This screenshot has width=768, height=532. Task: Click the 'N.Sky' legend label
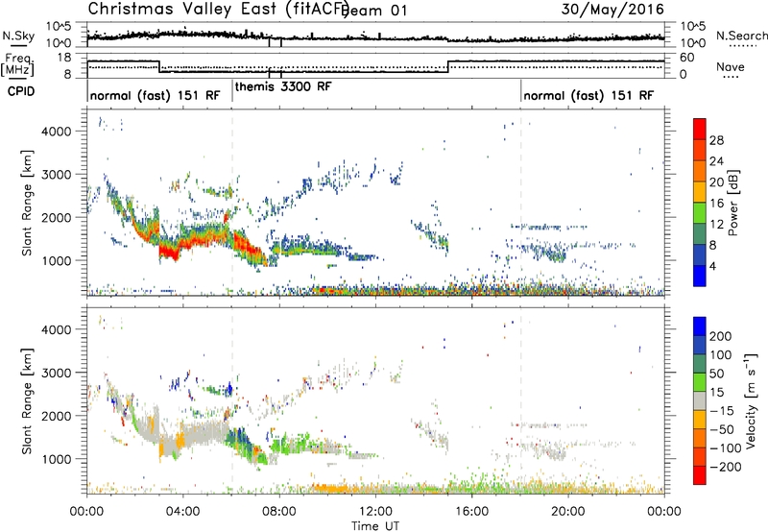(18, 36)
